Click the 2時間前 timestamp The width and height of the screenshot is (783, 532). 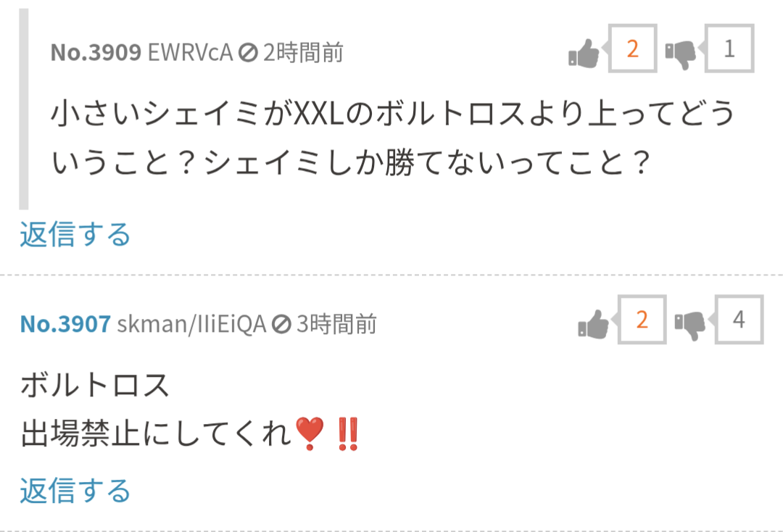tap(303, 52)
